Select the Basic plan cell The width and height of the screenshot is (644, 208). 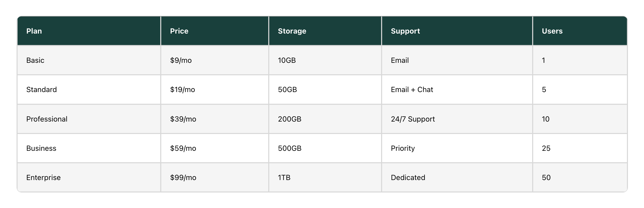pos(89,60)
